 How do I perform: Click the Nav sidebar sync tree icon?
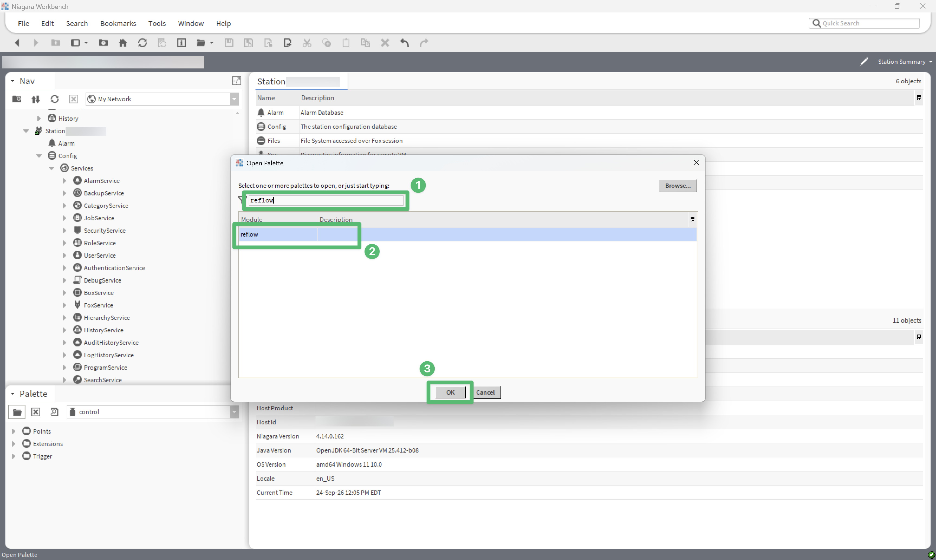35,99
